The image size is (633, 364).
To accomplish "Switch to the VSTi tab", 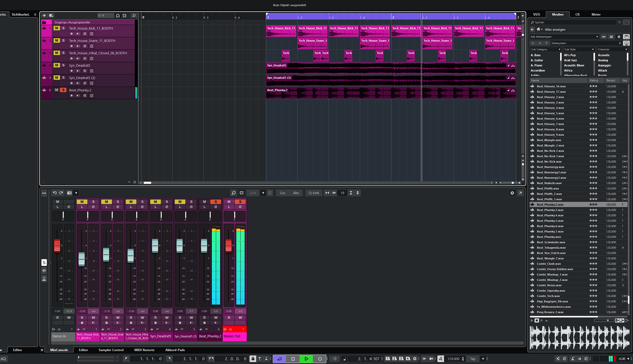I will coord(537,15).
